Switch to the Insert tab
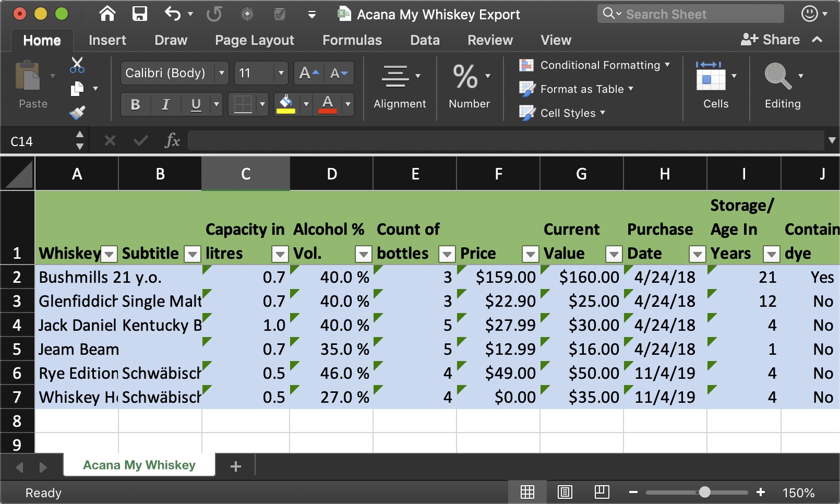Screen dimensions: 840x504 pyautogui.click(x=107, y=40)
